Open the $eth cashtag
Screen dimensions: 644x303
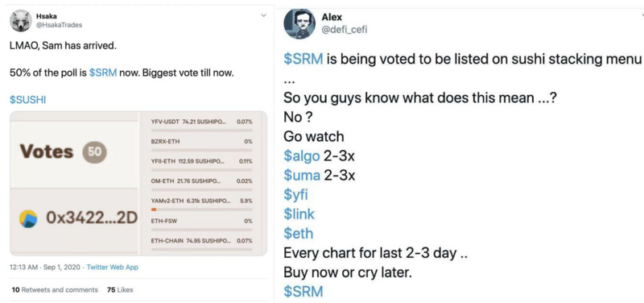click(299, 234)
